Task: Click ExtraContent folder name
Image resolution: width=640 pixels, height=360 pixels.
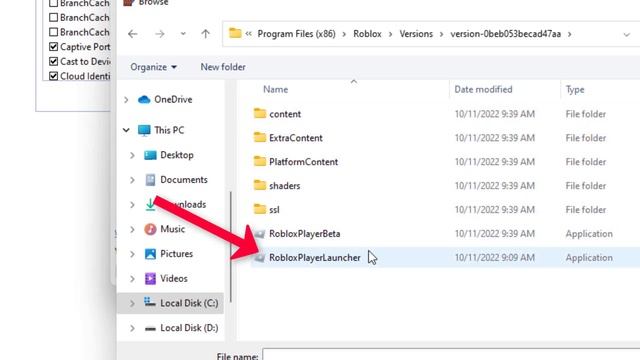Action: click(x=296, y=138)
